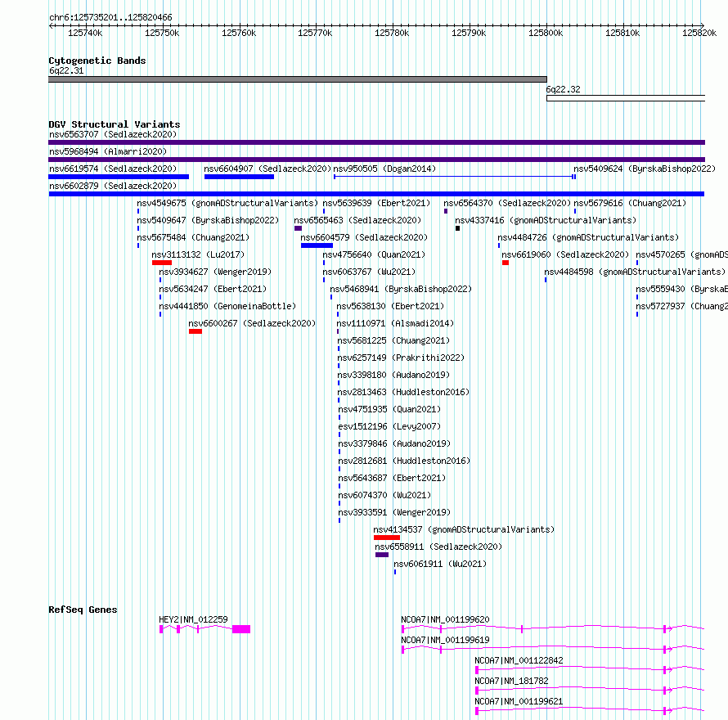Click the NCOA7|NM_181782 transcript label
The image size is (728, 720).
click(511, 681)
